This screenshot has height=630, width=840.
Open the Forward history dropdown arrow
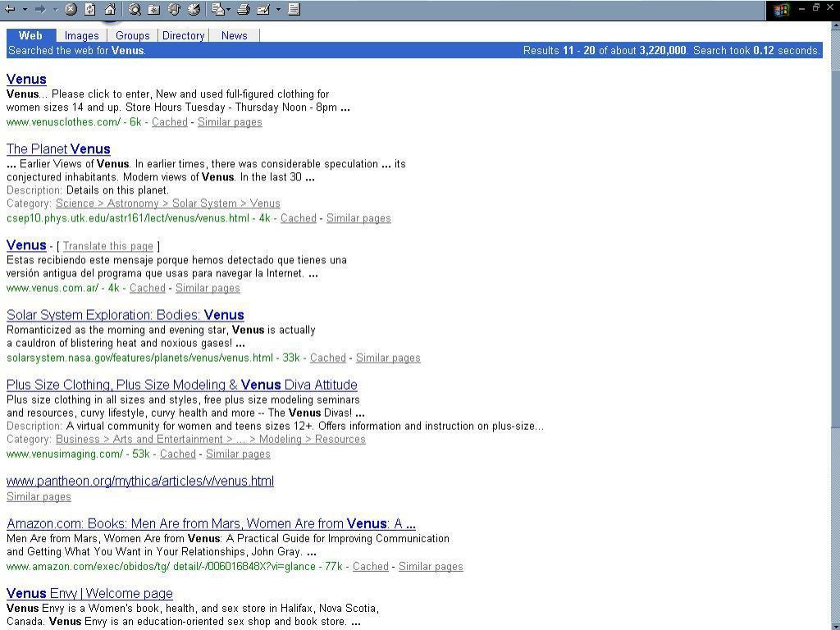[55, 10]
